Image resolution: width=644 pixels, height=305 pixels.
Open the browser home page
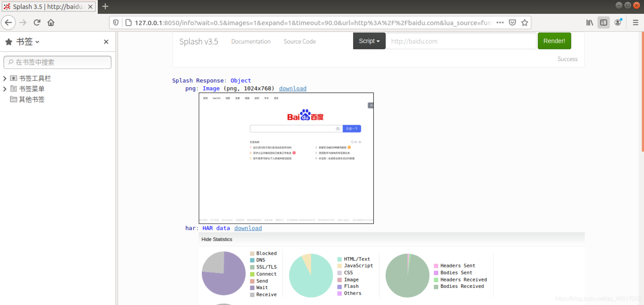tap(51, 23)
